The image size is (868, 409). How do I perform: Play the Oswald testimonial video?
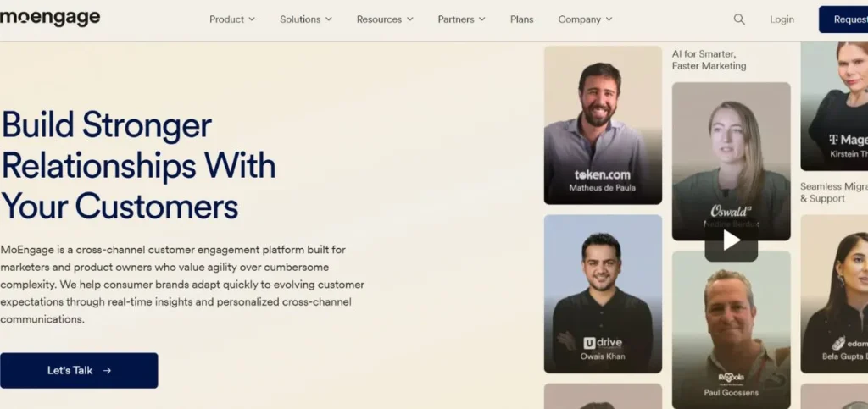click(732, 240)
